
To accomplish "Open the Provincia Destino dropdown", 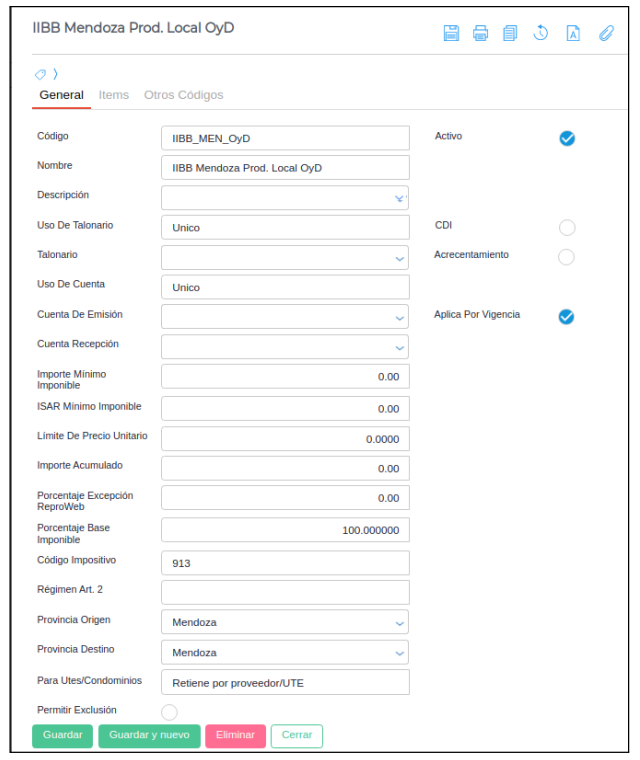I will [399, 653].
